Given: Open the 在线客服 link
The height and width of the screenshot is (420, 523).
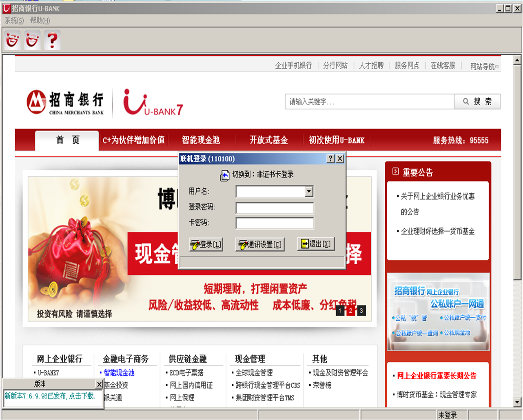Looking at the screenshot, I should [443, 65].
